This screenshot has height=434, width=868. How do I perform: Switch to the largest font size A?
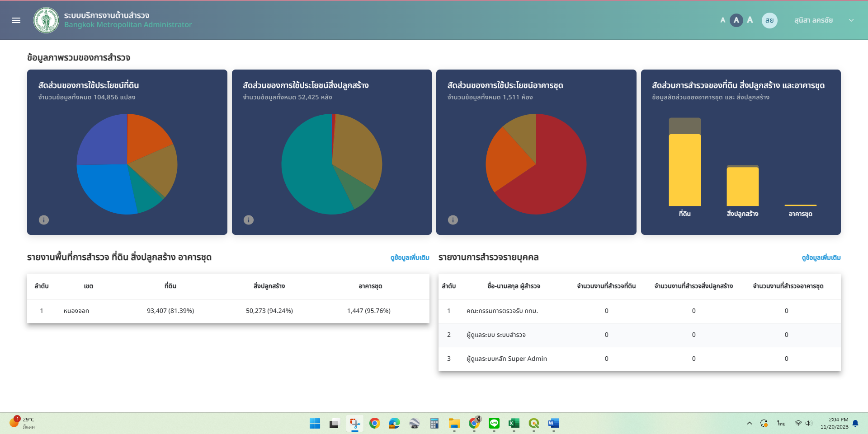click(x=750, y=20)
